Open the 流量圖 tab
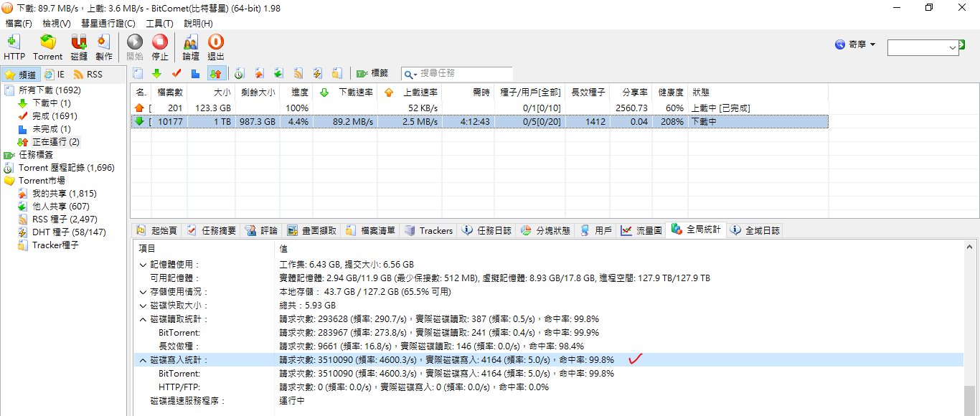The image size is (980, 416). [641, 230]
